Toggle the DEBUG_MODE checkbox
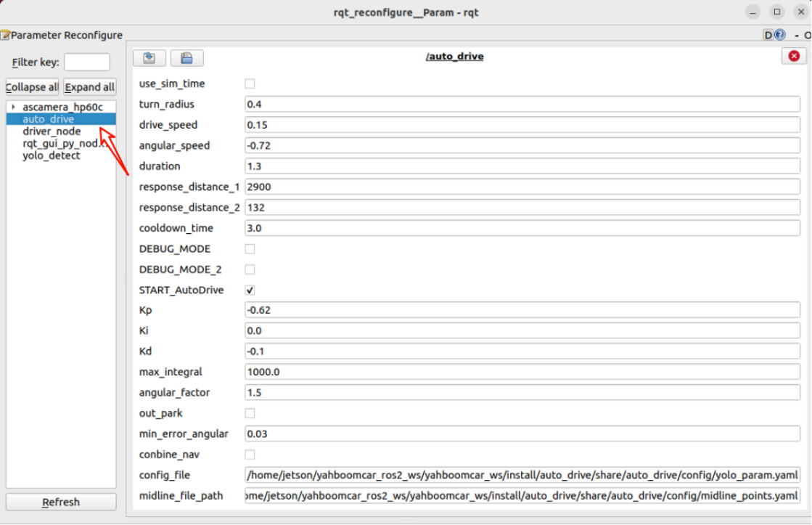This screenshot has height=525, width=812. (250, 248)
